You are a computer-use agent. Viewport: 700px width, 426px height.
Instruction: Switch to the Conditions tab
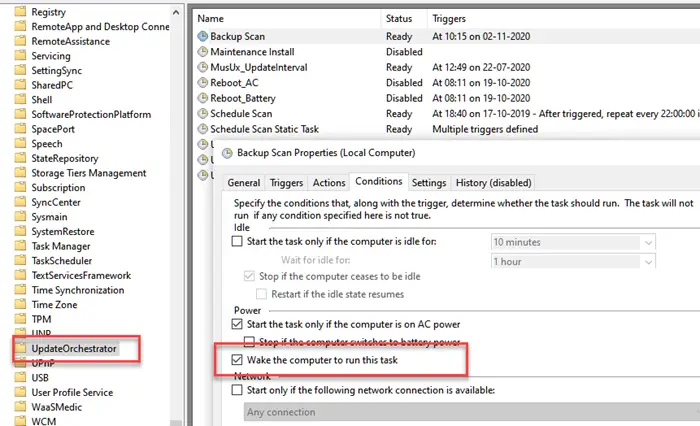click(x=379, y=181)
